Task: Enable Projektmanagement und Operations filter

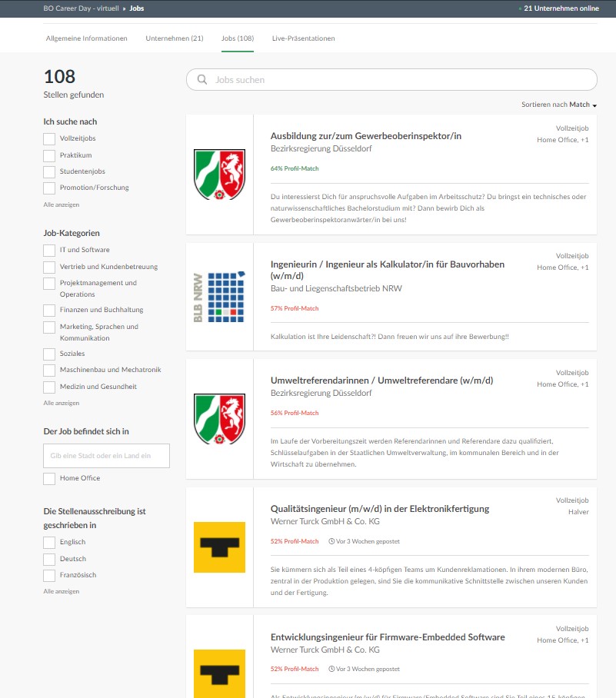Action: coord(49,284)
